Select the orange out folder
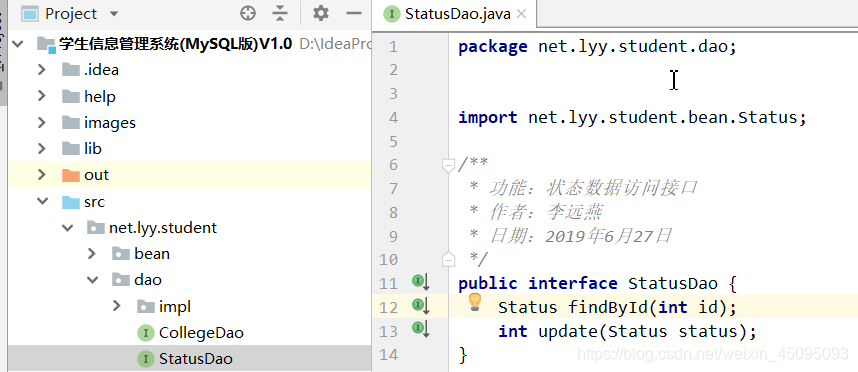This screenshot has height=372, width=858. click(85, 175)
